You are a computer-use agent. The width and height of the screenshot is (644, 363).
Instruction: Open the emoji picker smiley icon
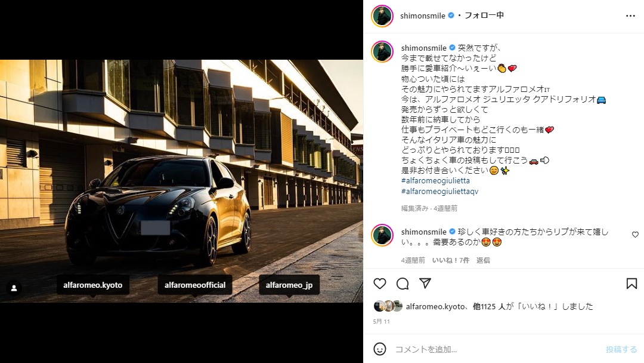(x=379, y=349)
